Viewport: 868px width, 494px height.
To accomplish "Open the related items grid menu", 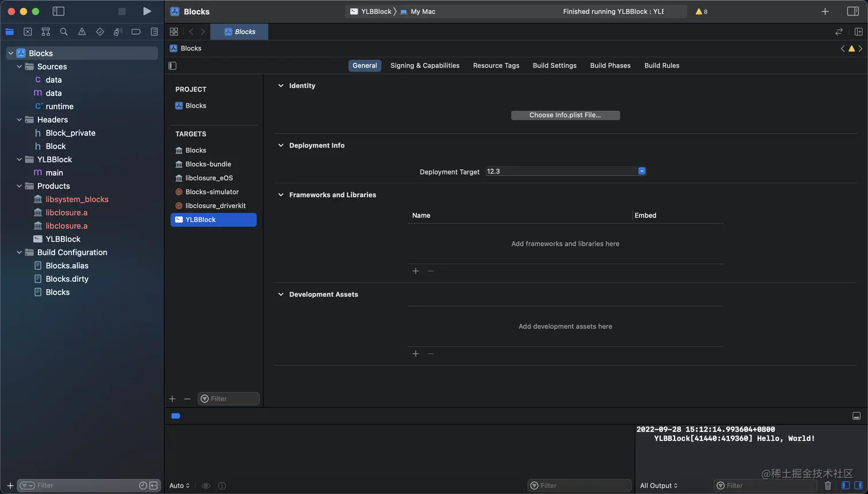I will tap(174, 32).
